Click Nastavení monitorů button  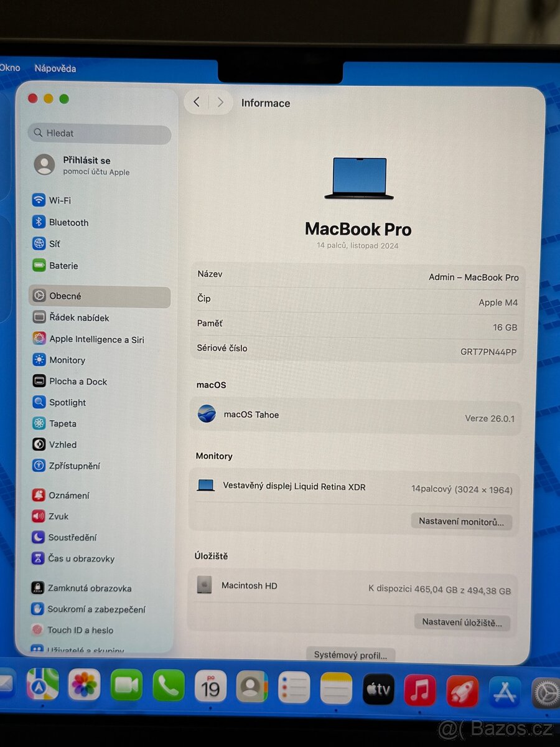tap(462, 522)
